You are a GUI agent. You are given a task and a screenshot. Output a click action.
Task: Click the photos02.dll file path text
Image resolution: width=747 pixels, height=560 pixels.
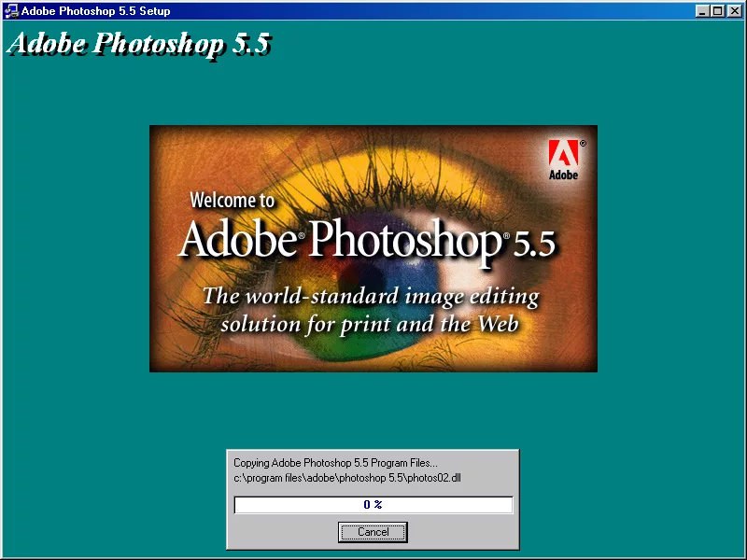click(347, 478)
